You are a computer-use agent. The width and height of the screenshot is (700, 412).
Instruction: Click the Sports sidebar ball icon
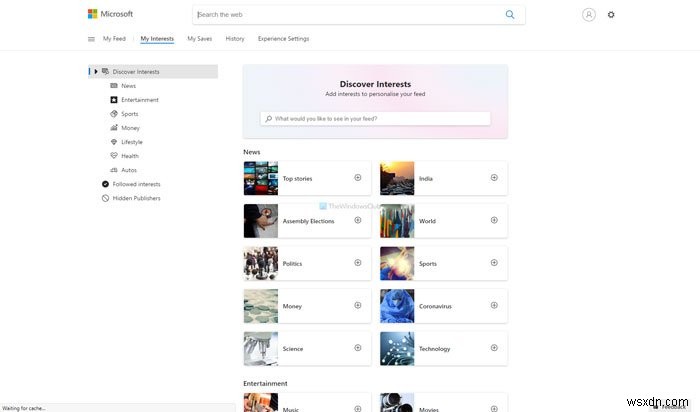coord(114,114)
